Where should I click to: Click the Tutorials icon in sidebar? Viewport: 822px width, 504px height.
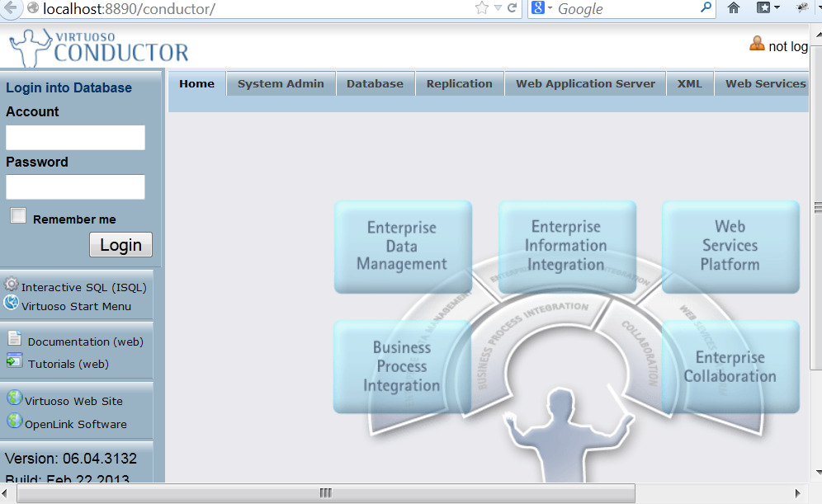click(15, 361)
